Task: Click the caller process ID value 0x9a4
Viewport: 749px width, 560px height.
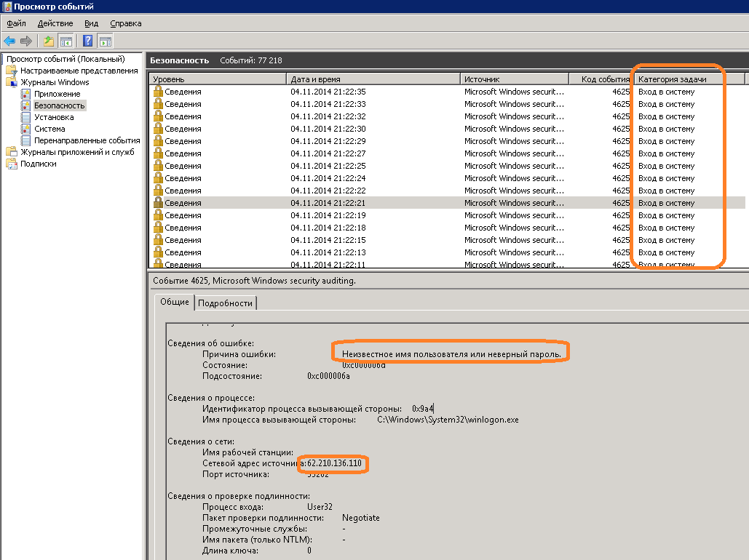Action: [422, 409]
